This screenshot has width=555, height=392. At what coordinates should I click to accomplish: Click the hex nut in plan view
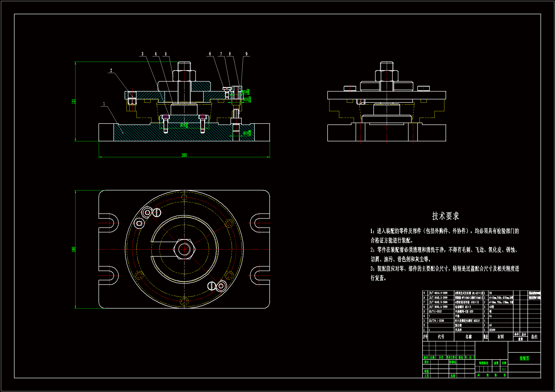click(184, 249)
